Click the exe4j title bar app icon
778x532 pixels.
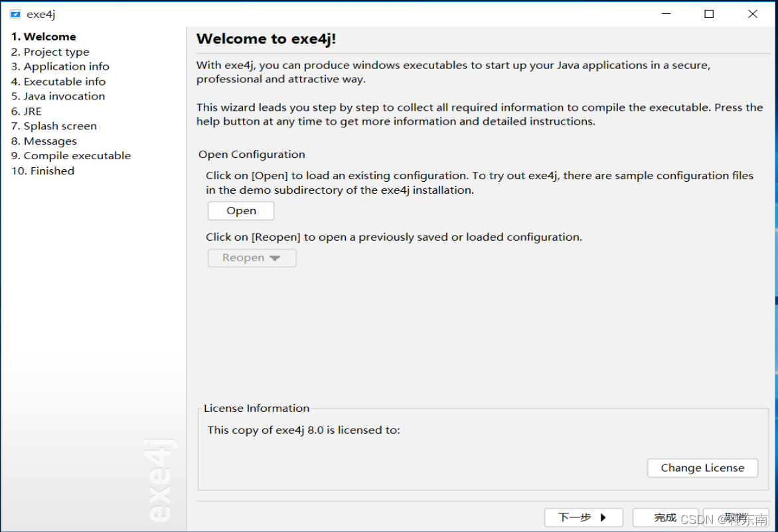[15, 14]
